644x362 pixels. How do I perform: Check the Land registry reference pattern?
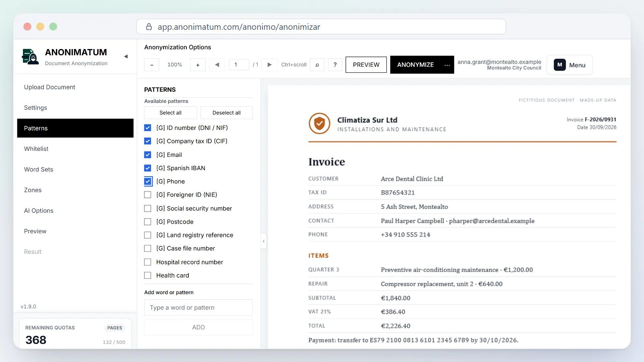pyautogui.click(x=148, y=235)
